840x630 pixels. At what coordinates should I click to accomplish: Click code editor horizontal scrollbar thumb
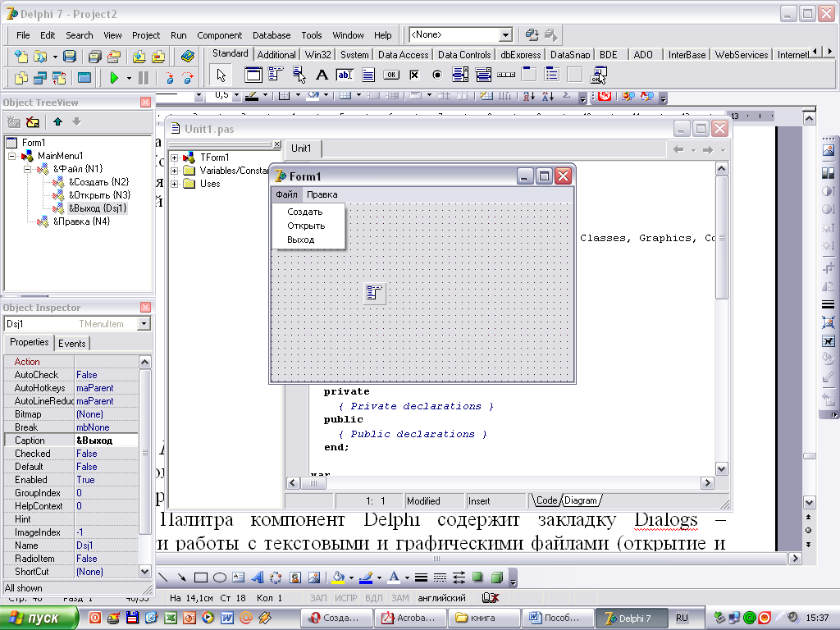[x=314, y=483]
